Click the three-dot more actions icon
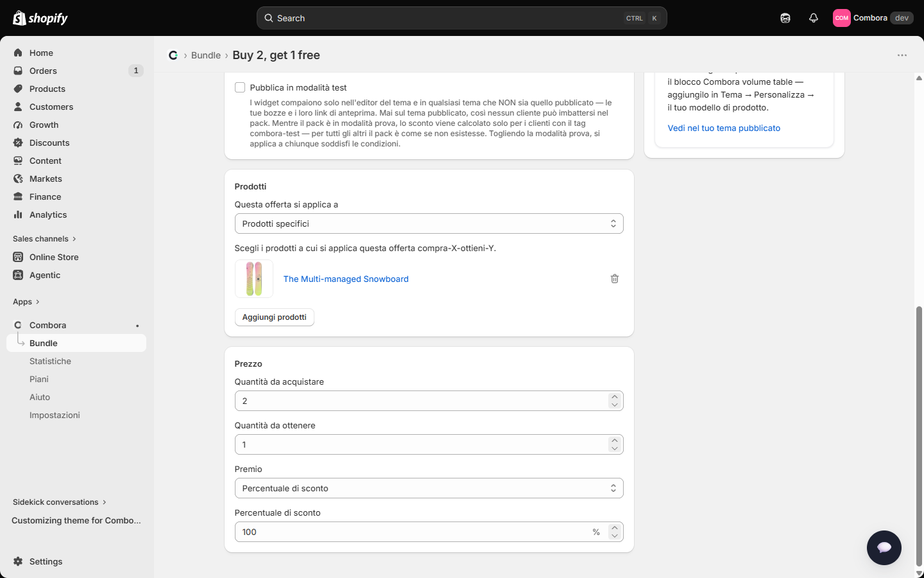This screenshot has width=924, height=578. coord(902,55)
